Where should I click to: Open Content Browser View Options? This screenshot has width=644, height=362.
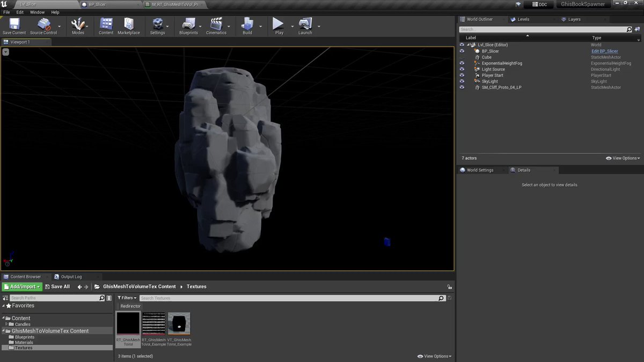click(x=434, y=356)
